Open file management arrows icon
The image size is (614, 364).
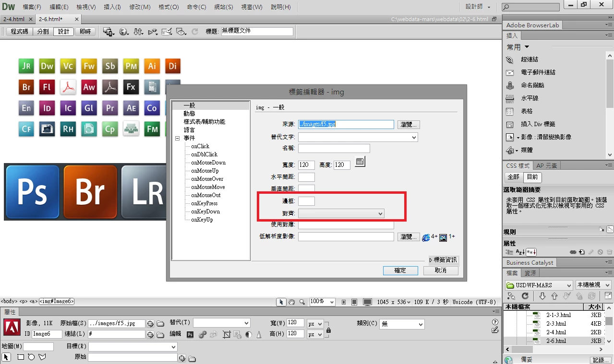[138, 32]
